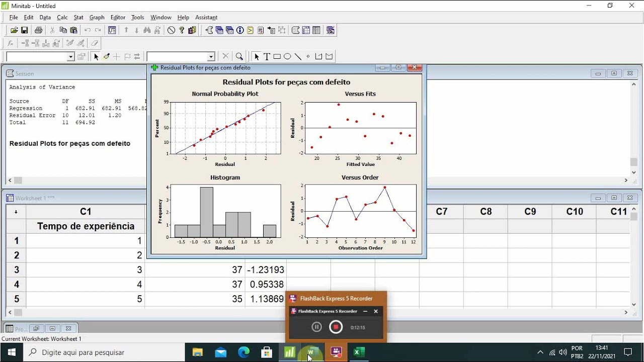Viewport: 644px width, 362px height.
Task: Show the Session folder toolbar icon
Action: (x=209, y=30)
